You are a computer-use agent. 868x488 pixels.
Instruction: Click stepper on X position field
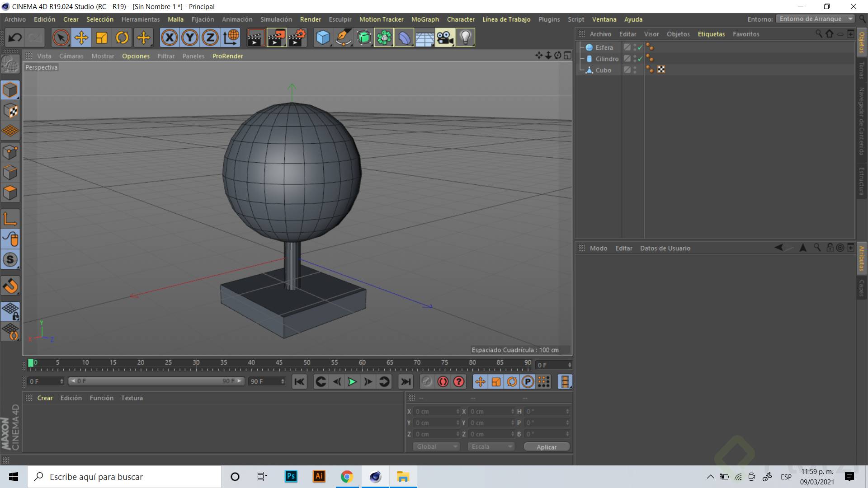point(458,411)
